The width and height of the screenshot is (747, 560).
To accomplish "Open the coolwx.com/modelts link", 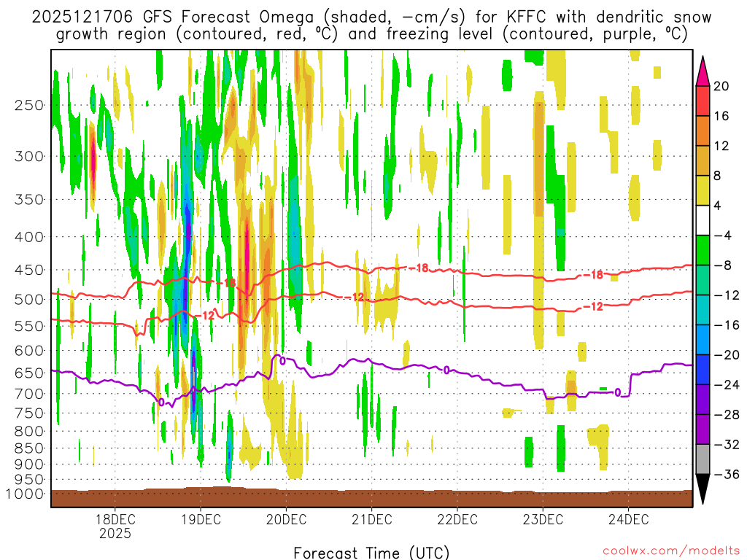I will 671,551.
